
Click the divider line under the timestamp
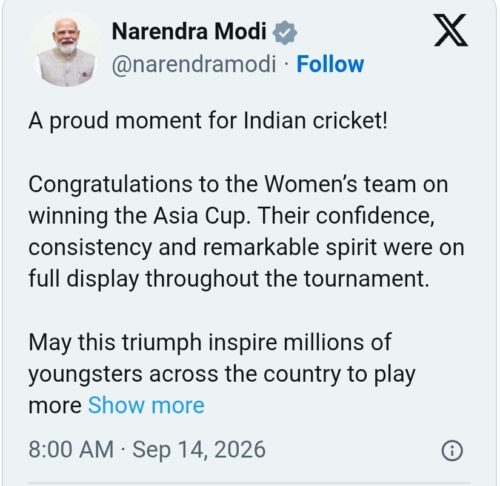coord(249,482)
